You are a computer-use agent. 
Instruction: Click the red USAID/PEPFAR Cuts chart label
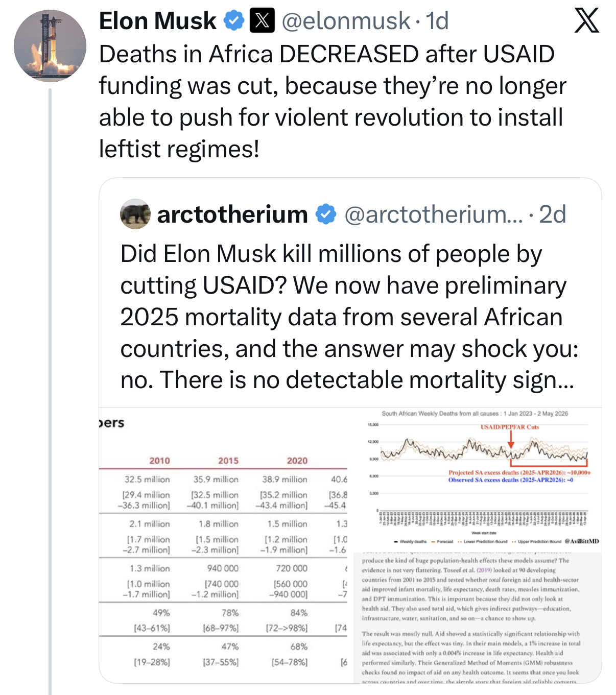click(509, 427)
